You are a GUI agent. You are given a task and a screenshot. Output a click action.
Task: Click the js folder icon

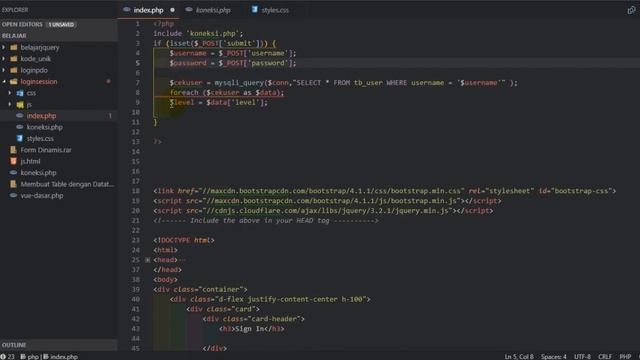tap(20, 104)
